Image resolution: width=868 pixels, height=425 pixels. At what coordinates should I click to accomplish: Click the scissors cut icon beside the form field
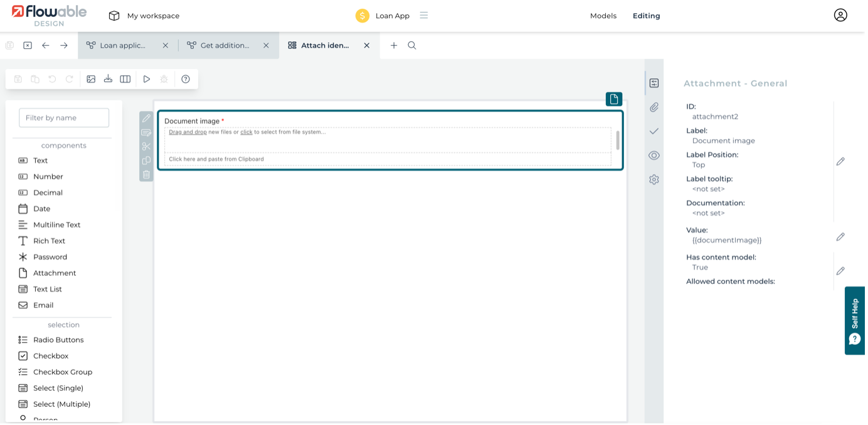click(x=146, y=147)
